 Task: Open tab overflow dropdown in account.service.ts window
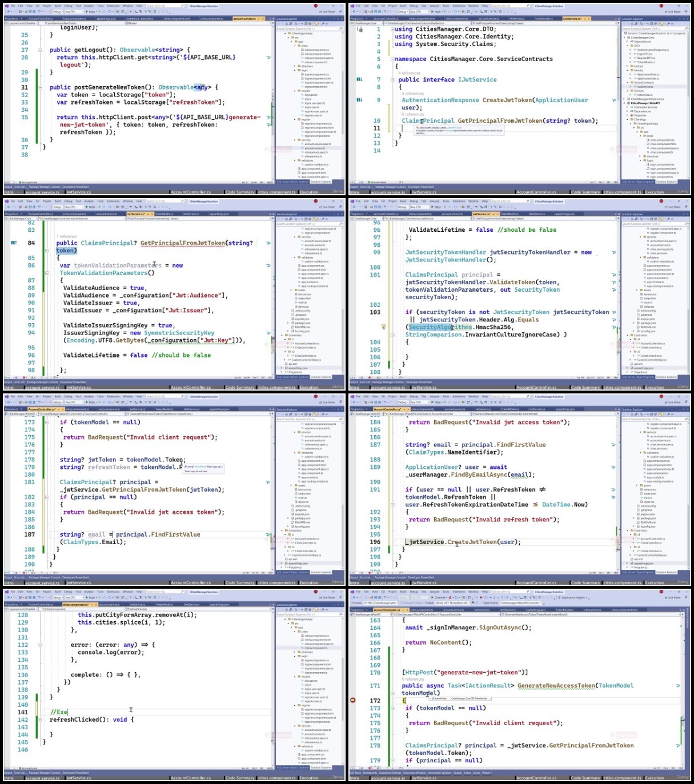coord(270,19)
